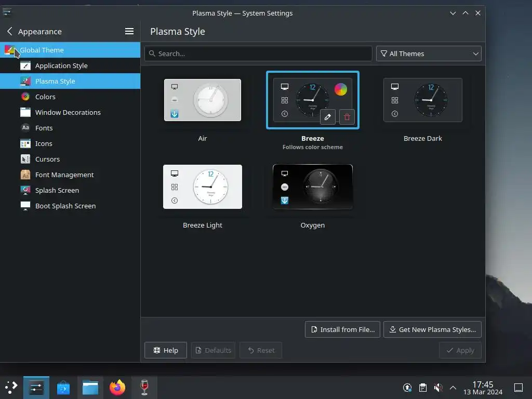
Task: Click the Cursors icon
Action: pos(25,159)
